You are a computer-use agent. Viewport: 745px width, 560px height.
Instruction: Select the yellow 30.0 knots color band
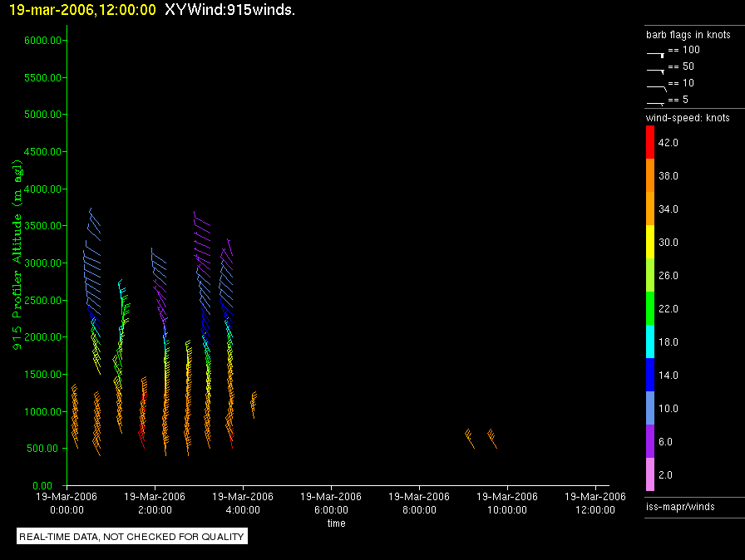(x=650, y=242)
